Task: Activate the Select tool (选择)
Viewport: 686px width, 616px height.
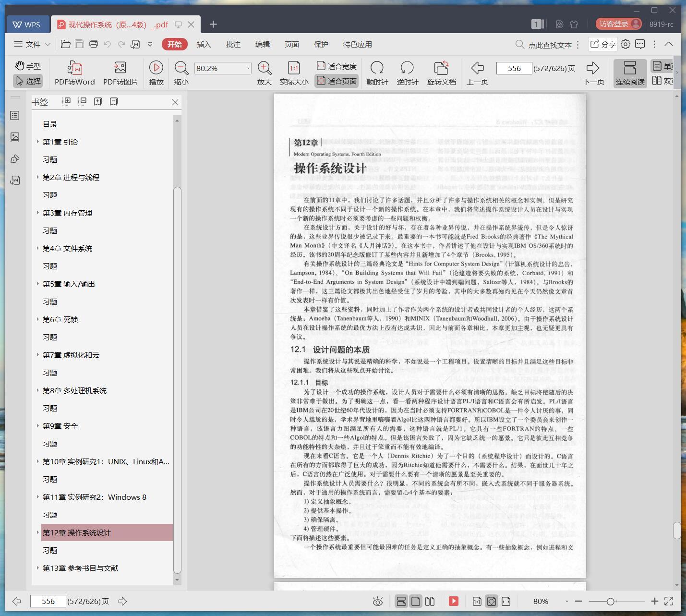Action: [x=28, y=81]
